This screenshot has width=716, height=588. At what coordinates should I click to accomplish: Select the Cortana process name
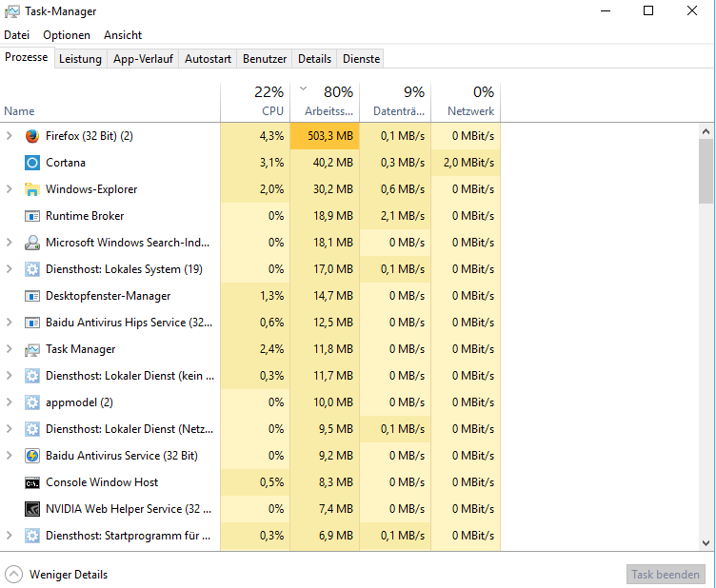[66, 163]
